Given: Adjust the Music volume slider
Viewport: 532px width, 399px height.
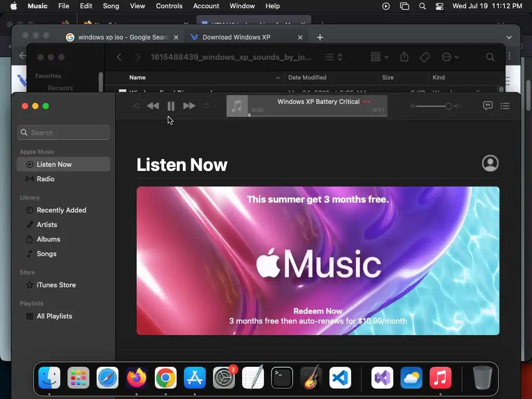Looking at the screenshot, I should coord(433,106).
